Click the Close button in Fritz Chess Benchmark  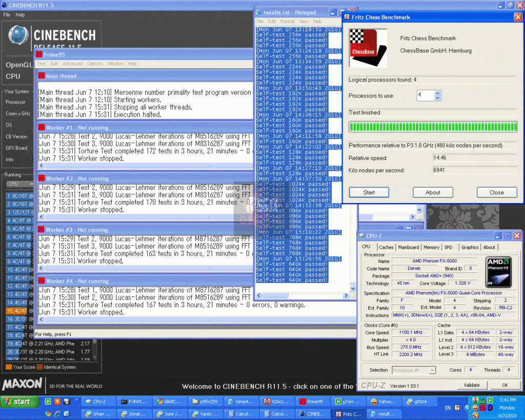pyautogui.click(x=497, y=192)
